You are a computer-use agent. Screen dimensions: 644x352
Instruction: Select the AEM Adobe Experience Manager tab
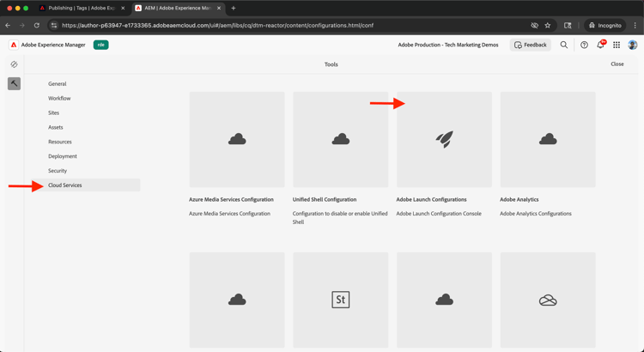tap(179, 9)
